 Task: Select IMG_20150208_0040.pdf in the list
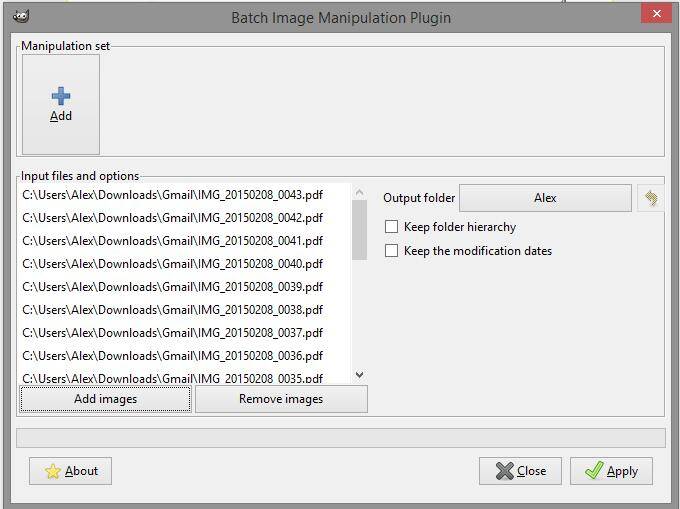[x=184, y=264]
